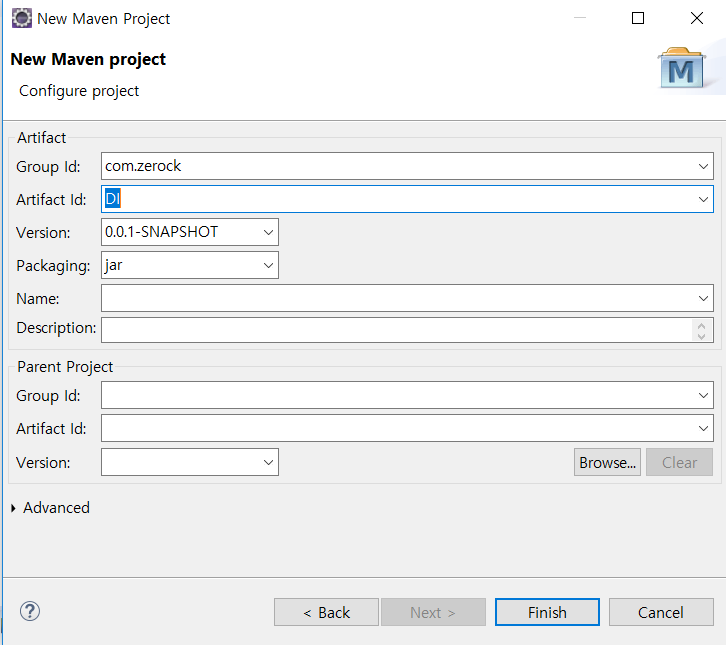This screenshot has width=726, height=645.
Task: Go back with the Back button
Action: 326,612
